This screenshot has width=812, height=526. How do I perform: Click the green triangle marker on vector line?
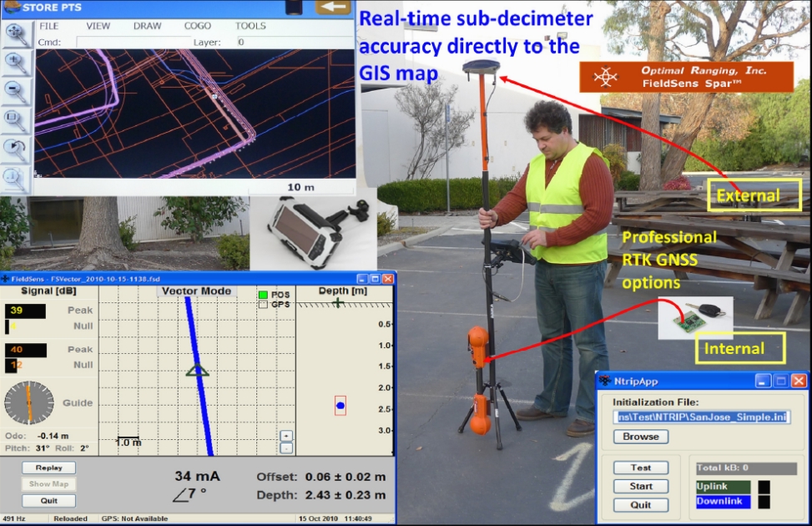pyautogui.click(x=197, y=370)
